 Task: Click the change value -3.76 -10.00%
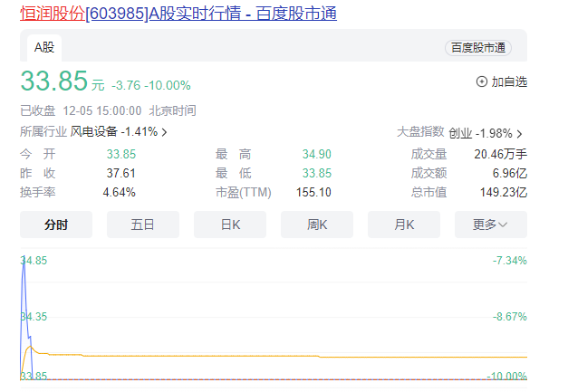click(151, 85)
